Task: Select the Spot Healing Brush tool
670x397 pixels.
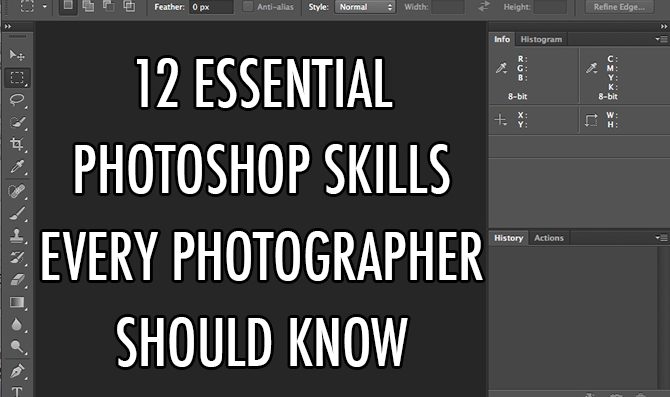Action: 17,191
